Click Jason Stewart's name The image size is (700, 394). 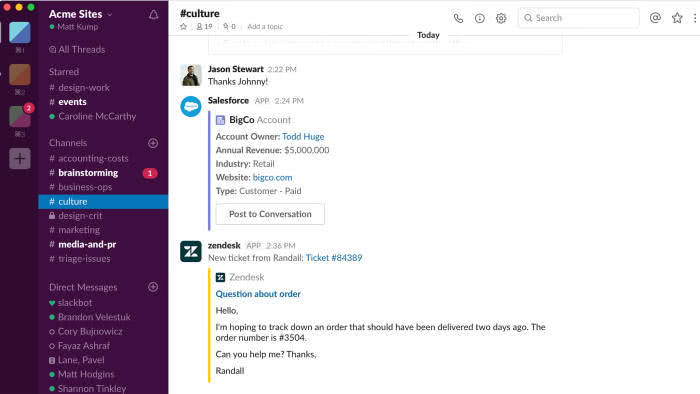click(236, 69)
